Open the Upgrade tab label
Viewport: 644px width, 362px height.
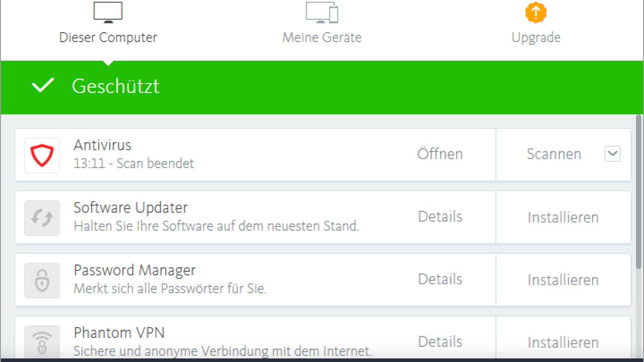pos(536,37)
